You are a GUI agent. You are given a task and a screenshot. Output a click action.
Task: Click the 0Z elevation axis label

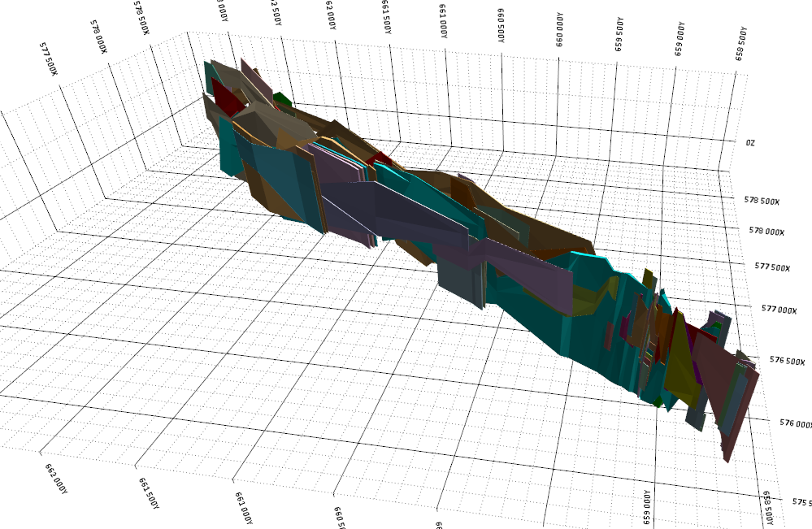[750, 142]
